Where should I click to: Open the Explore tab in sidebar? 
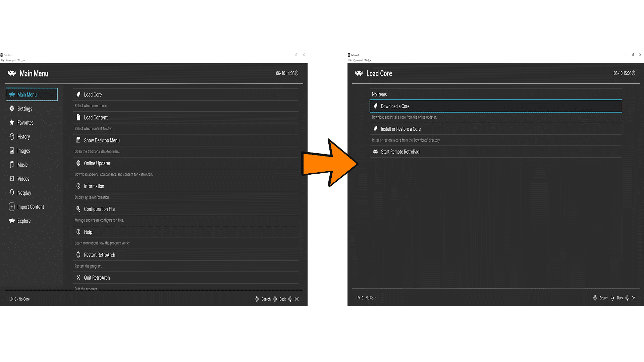pos(24,221)
